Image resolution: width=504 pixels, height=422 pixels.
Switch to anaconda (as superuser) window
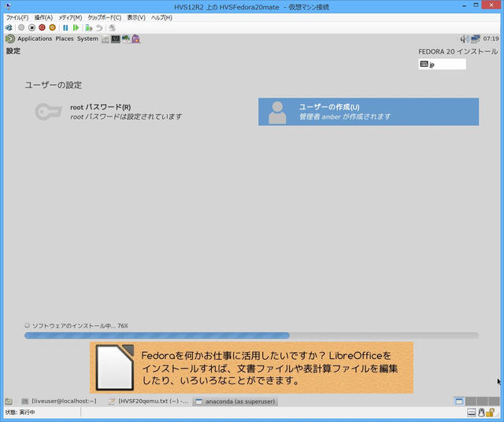coord(235,401)
